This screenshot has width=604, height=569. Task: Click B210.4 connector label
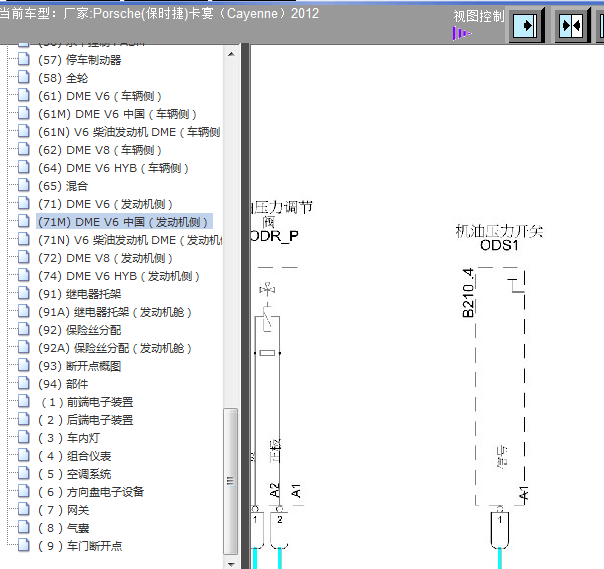click(468, 293)
